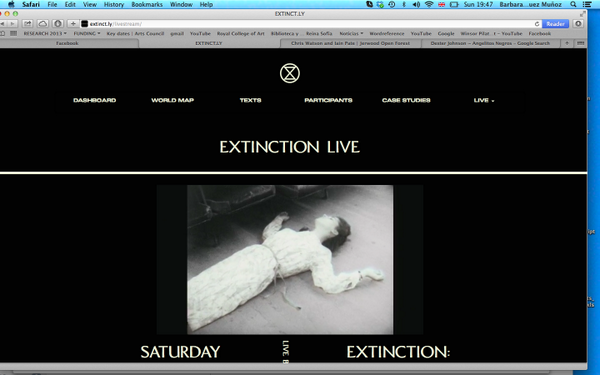Viewport: 600px width, 375px height.
Task: Enter full screen with window arrows icon
Action: [x=582, y=14]
